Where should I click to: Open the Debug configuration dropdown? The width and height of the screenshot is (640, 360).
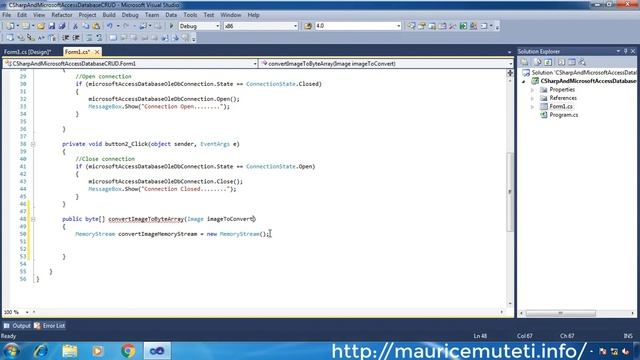click(x=217, y=26)
